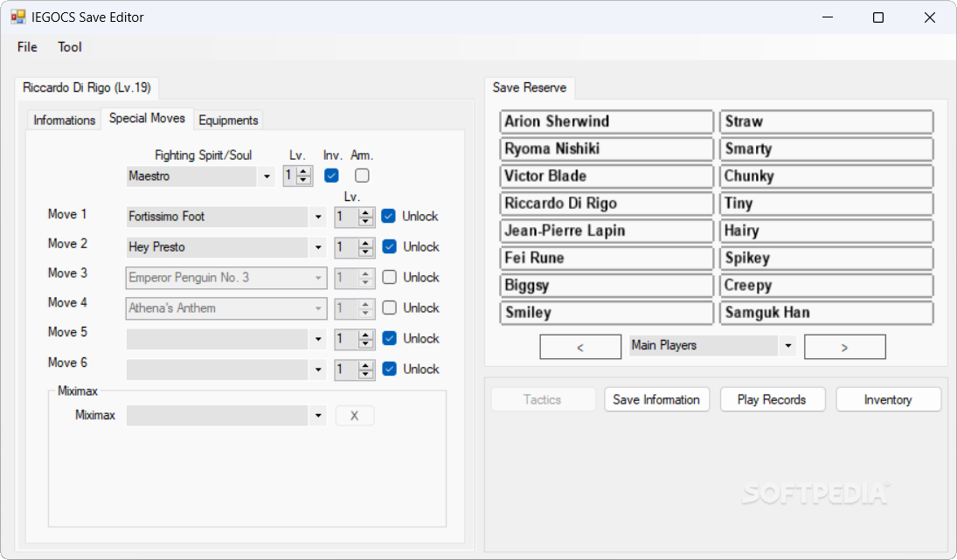957x560 pixels.
Task: Enable Unlock checkbox for Move 4
Action: pyautogui.click(x=389, y=308)
